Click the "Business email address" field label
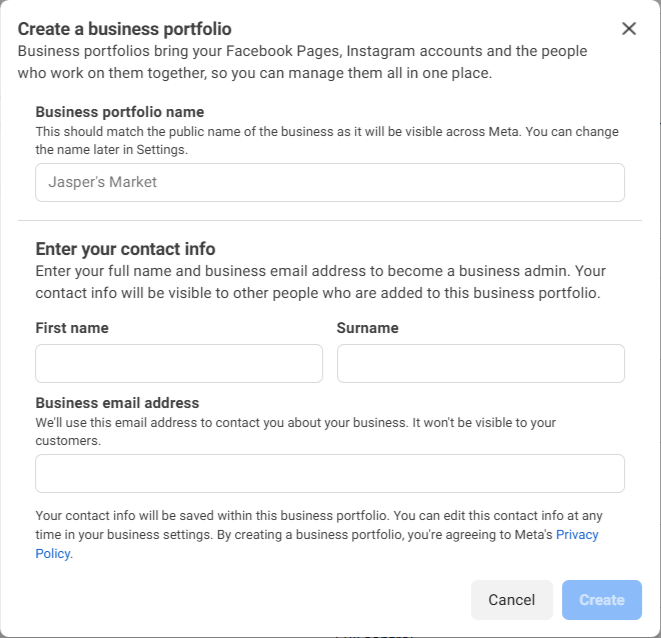The width and height of the screenshot is (661, 638). click(117, 403)
